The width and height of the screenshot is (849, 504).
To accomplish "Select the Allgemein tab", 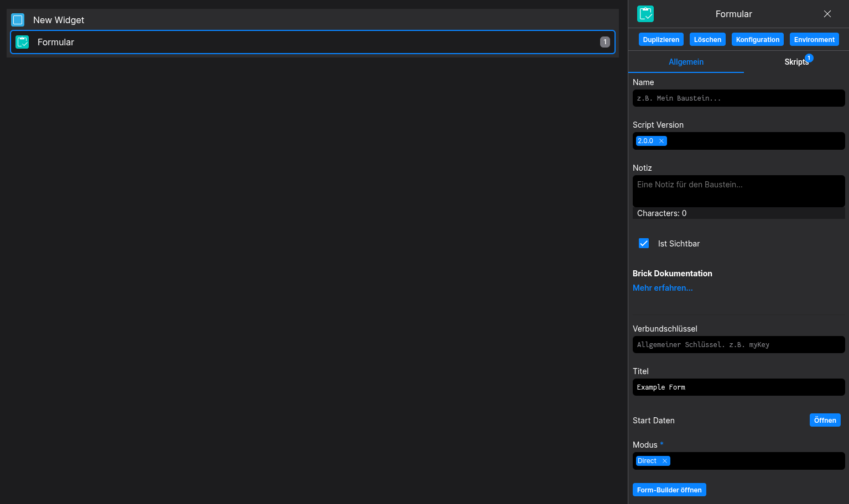I will tap(686, 62).
